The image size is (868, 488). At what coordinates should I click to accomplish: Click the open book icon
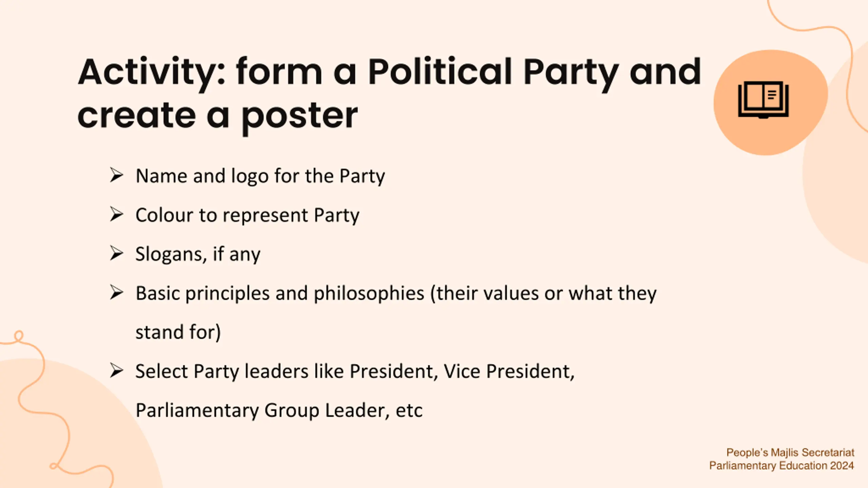click(763, 100)
